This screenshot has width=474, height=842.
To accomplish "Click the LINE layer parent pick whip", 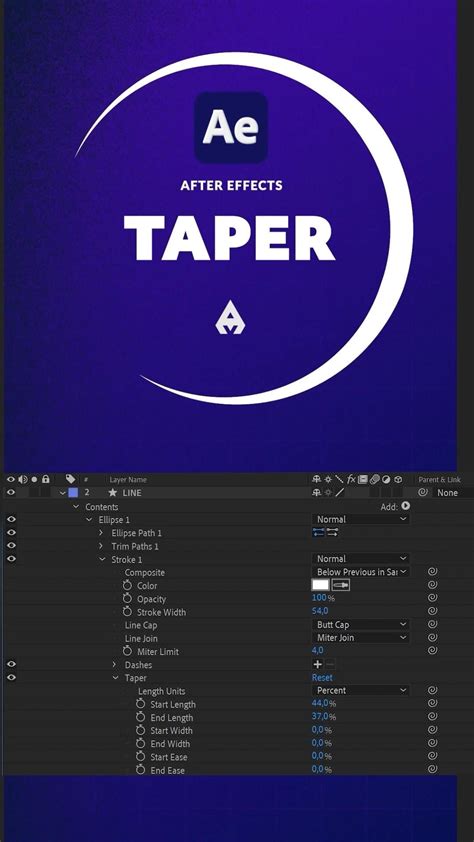I will tap(423, 492).
